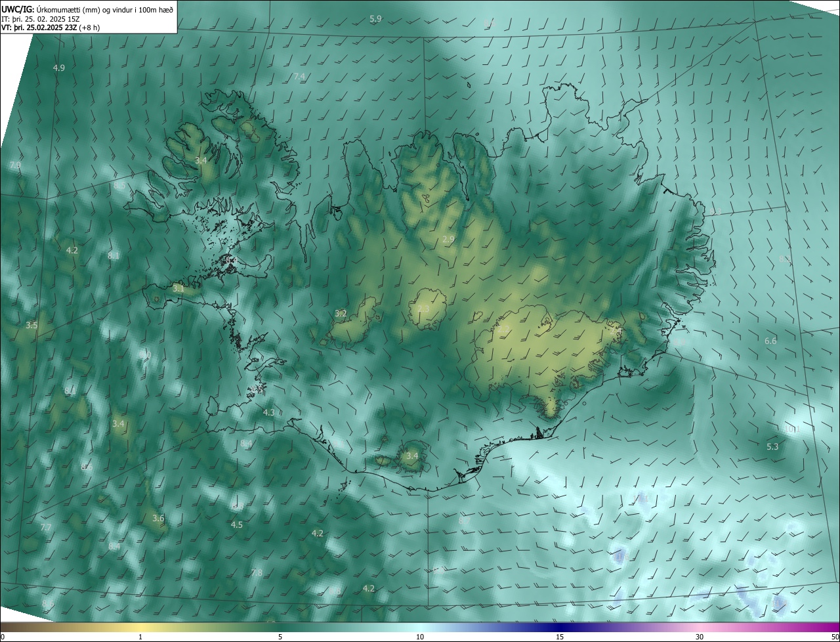Viewport: 840px width, 642px height.
Task: Click the 50 tick on color scale
Action: [x=835, y=637]
